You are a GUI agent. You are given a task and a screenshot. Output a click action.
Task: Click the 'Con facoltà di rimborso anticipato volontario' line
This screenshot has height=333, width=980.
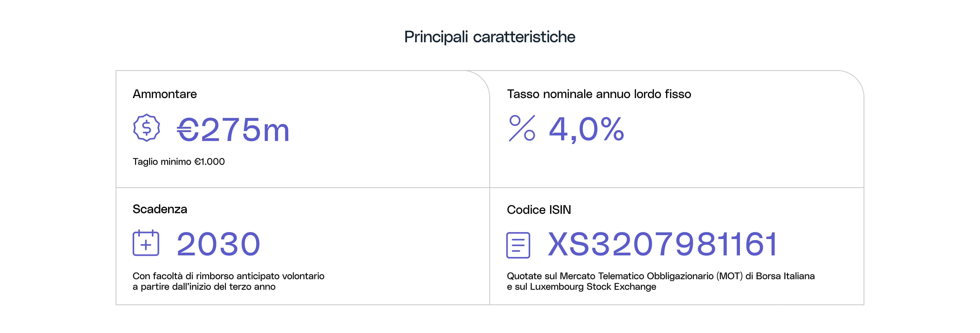228,276
